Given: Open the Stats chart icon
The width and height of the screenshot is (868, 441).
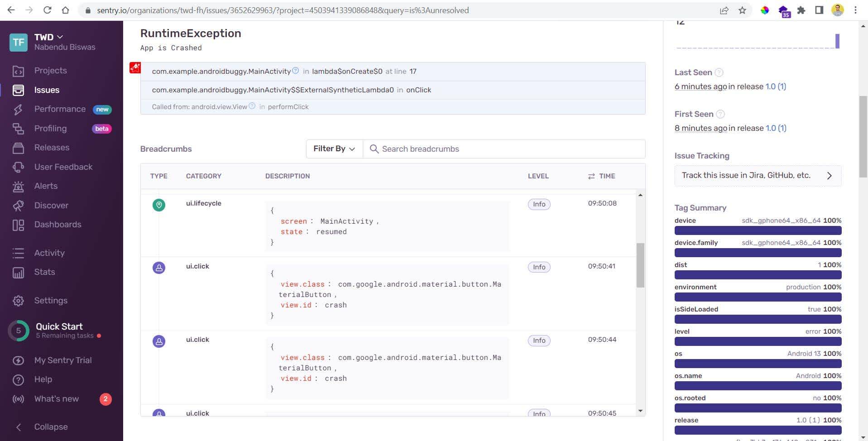Looking at the screenshot, I should pos(18,273).
